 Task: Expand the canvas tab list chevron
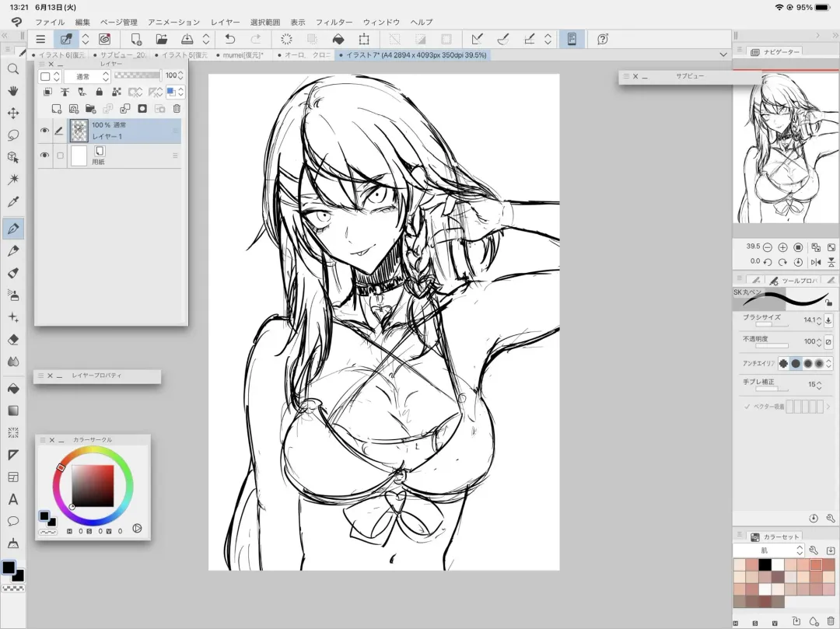(723, 55)
